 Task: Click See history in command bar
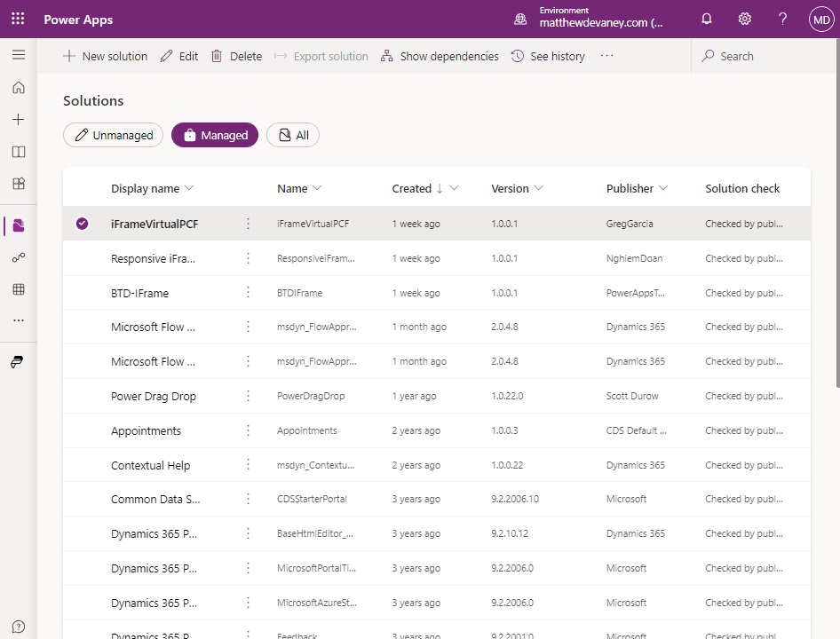point(548,56)
